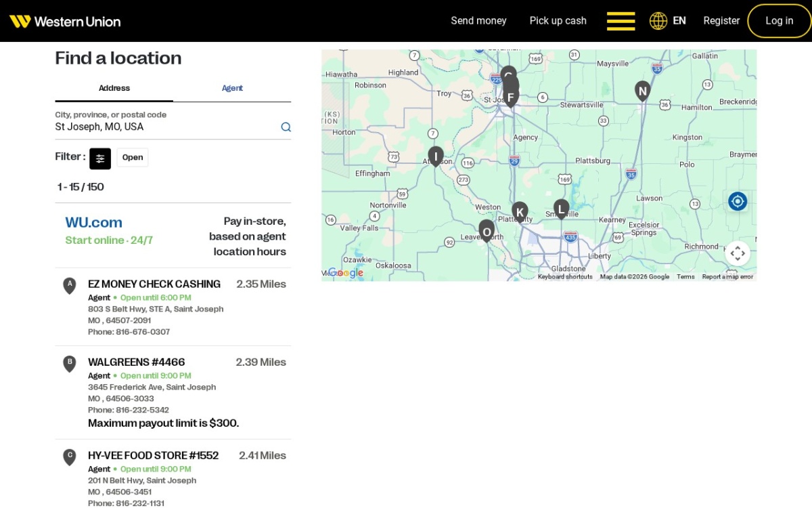Screen dimensions: 812x508
Task: Click phone number 816-232-1131
Action: coord(140,503)
